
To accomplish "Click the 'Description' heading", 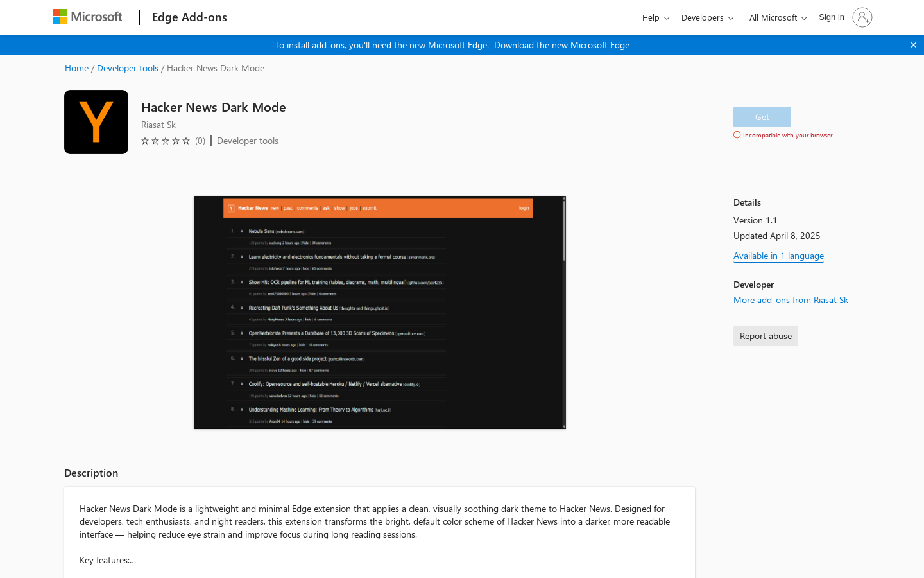I will (x=91, y=473).
